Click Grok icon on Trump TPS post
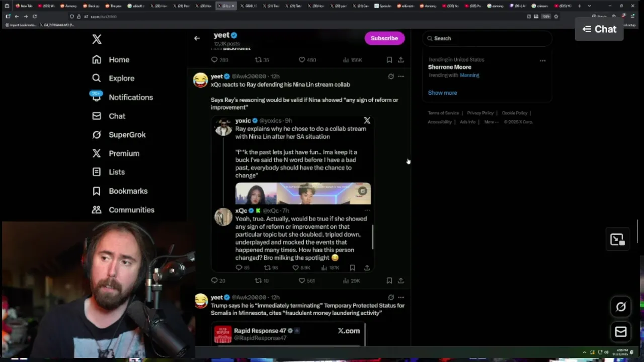The width and height of the screenshot is (644, 362). (391, 297)
